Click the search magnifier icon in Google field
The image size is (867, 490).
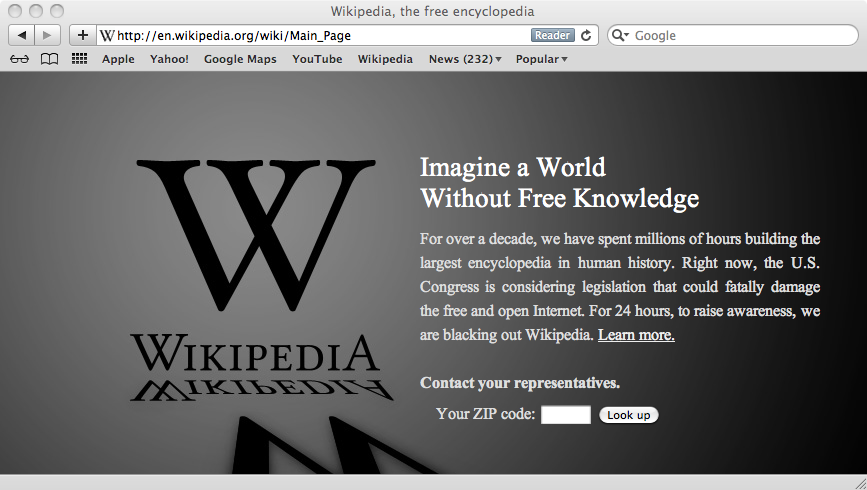(620, 35)
